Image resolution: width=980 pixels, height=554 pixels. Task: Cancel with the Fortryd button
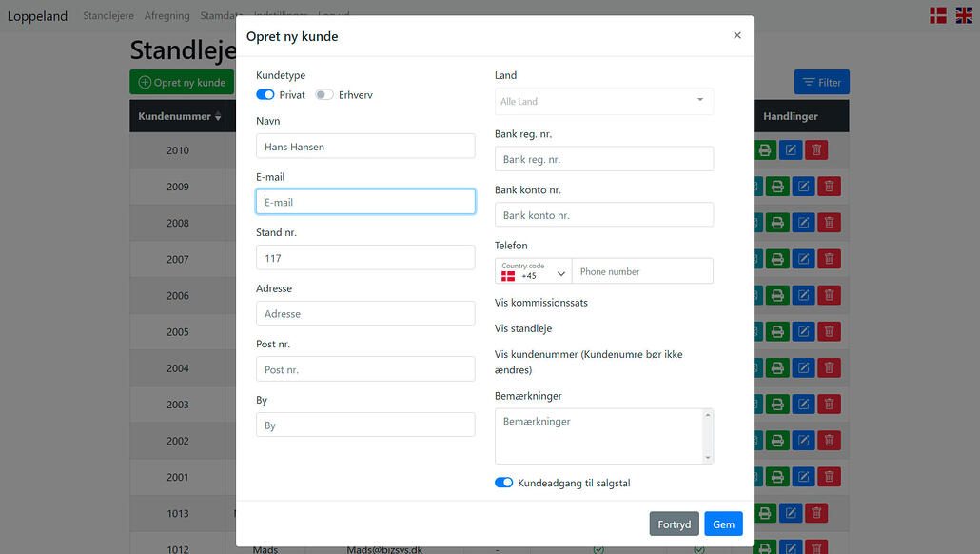(674, 524)
